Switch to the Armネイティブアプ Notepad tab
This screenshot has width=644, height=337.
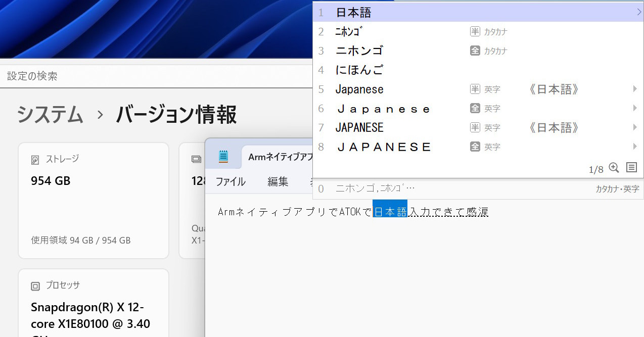pyautogui.click(x=281, y=157)
